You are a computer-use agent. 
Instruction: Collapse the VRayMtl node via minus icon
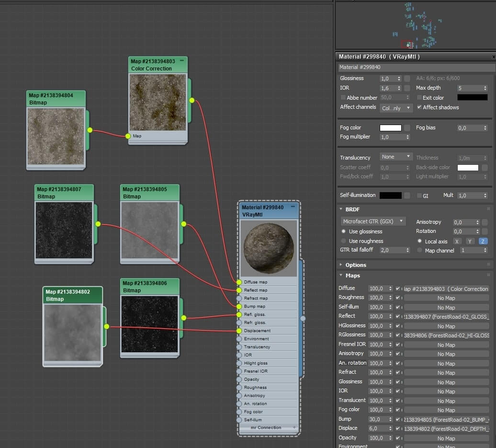point(293,207)
